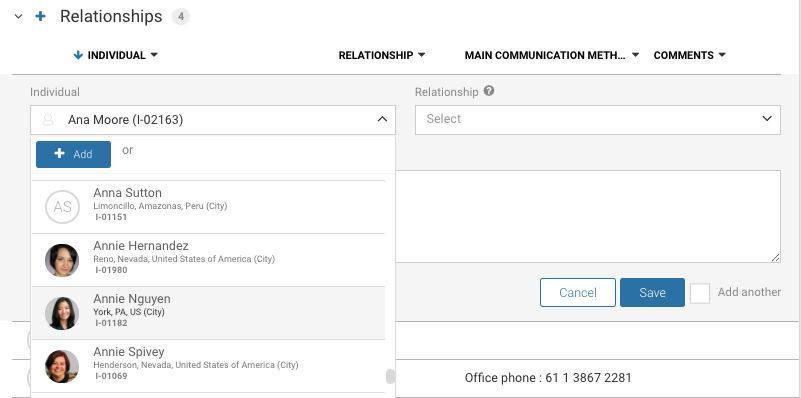This screenshot has height=398, width=801.
Task: Open the Main Communication Method column menu
Action: 635,55
